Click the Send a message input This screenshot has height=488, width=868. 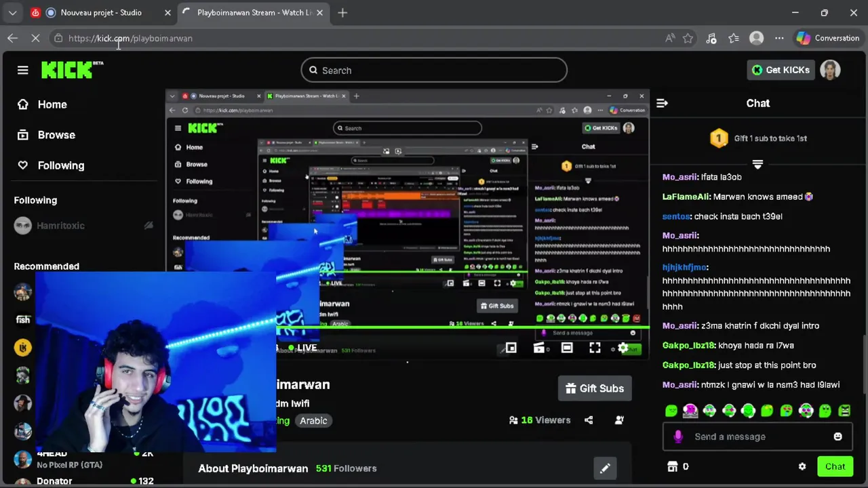point(757,436)
